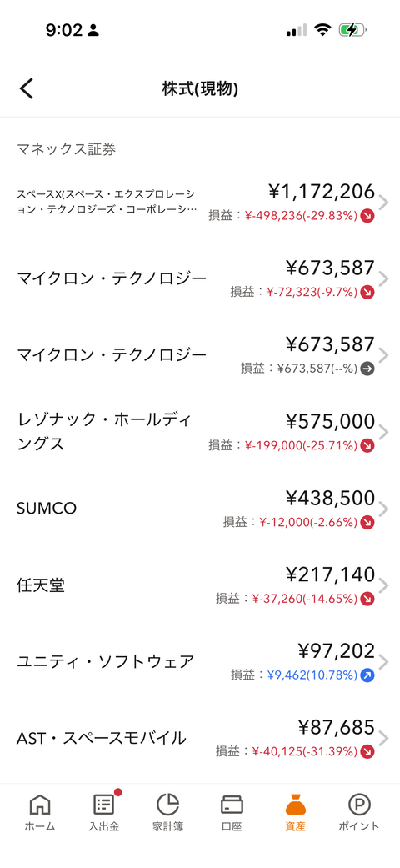Select the 資産 money bag tab
This screenshot has width=400, height=868.
(296, 813)
